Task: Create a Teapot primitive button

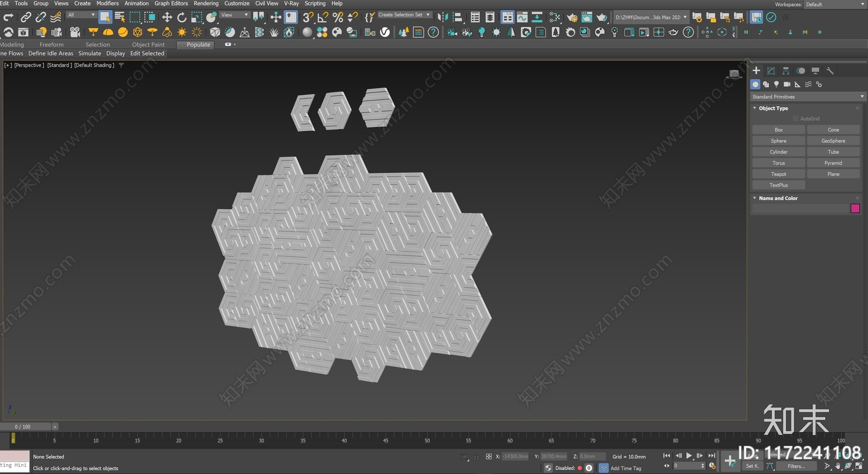Action: pyautogui.click(x=778, y=174)
